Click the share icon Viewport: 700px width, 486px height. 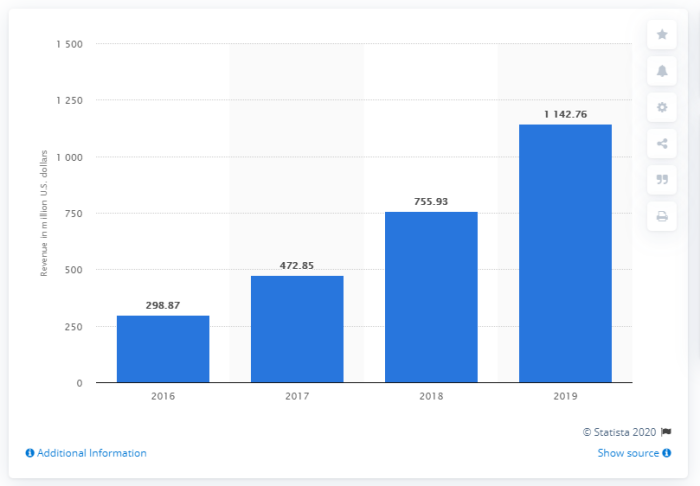pos(662,143)
